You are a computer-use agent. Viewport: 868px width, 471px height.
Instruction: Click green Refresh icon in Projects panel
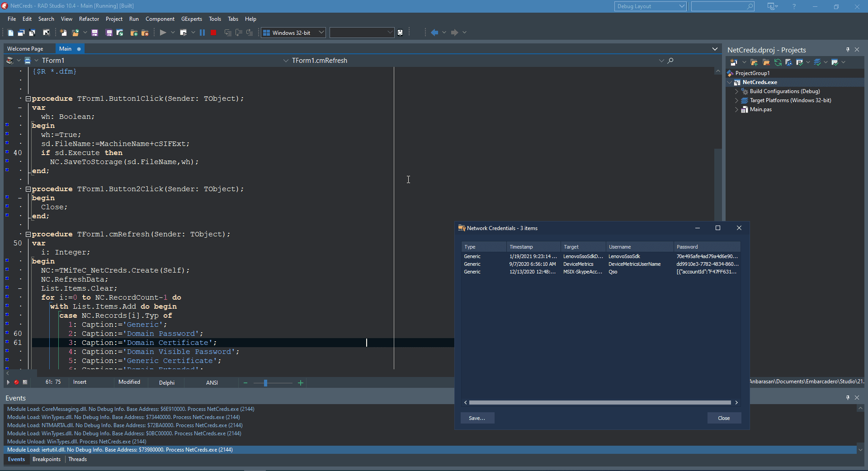coord(778,62)
